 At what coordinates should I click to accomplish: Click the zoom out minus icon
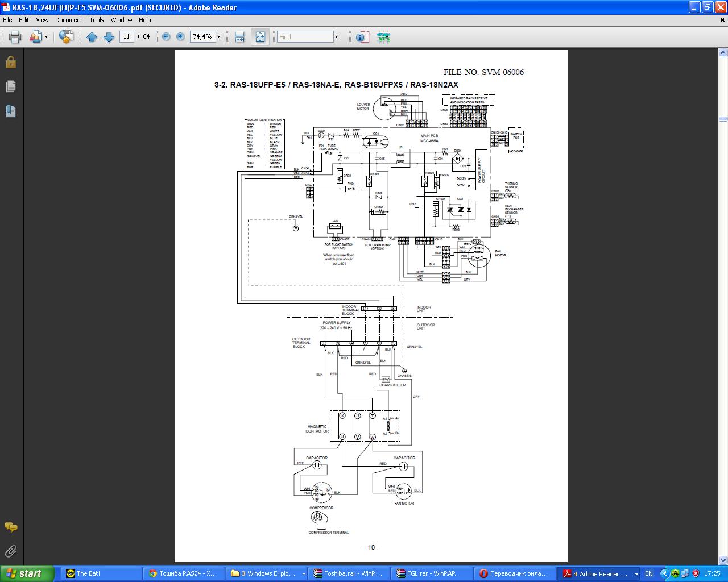pyautogui.click(x=166, y=36)
